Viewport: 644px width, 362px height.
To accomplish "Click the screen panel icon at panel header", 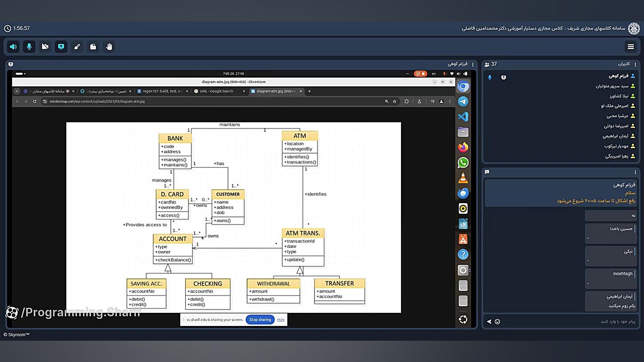I will coord(11,64).
